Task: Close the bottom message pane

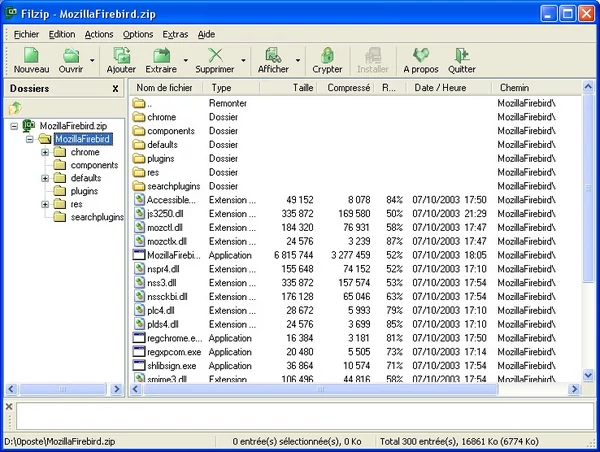Action: (x=9, y=406)
